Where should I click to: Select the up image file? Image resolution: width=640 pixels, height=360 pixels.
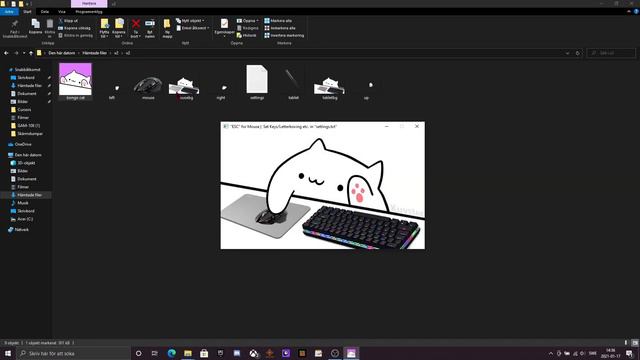click(367, 91)
